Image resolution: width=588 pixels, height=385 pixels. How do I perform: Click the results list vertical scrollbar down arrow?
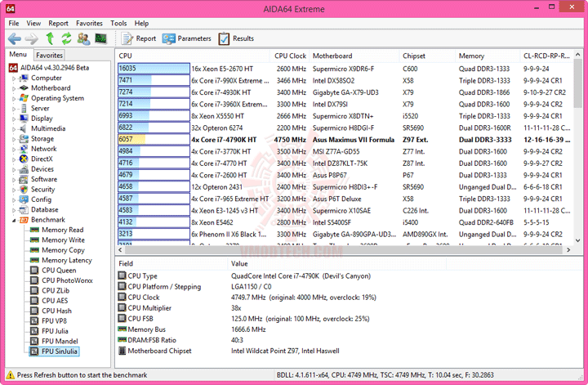[x=577, y=240]
